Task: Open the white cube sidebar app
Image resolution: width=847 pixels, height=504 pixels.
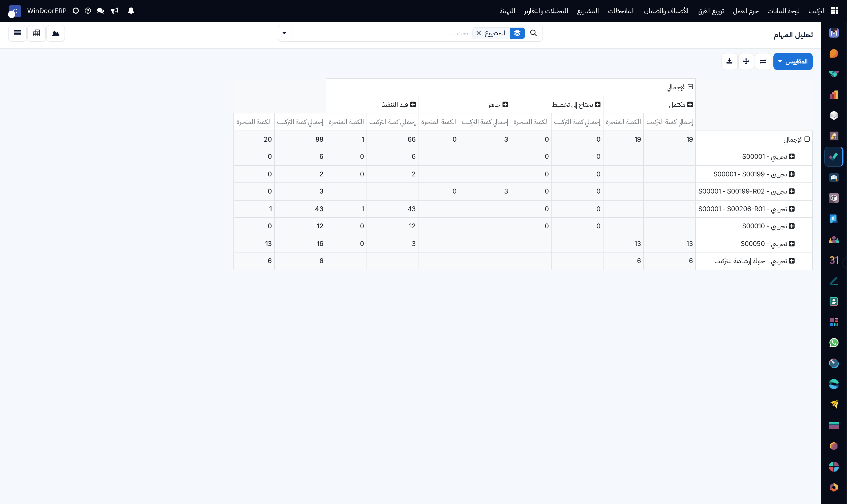Action: click(834, 115)
